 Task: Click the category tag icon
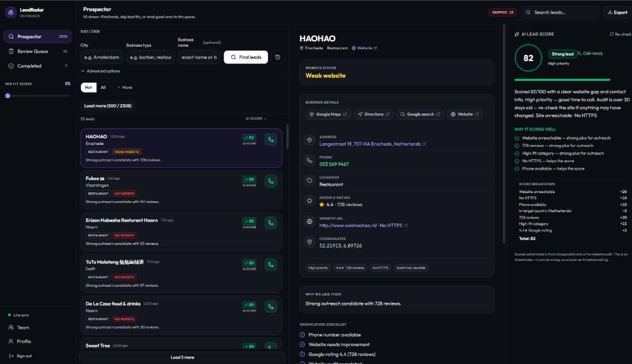[310, 181]
